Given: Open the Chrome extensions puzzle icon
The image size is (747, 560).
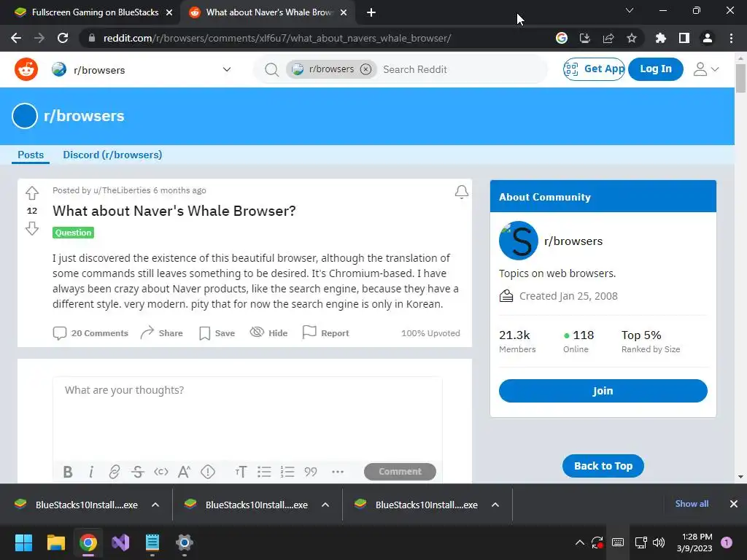Looking at the screenshot, I should tap(661, 38).
